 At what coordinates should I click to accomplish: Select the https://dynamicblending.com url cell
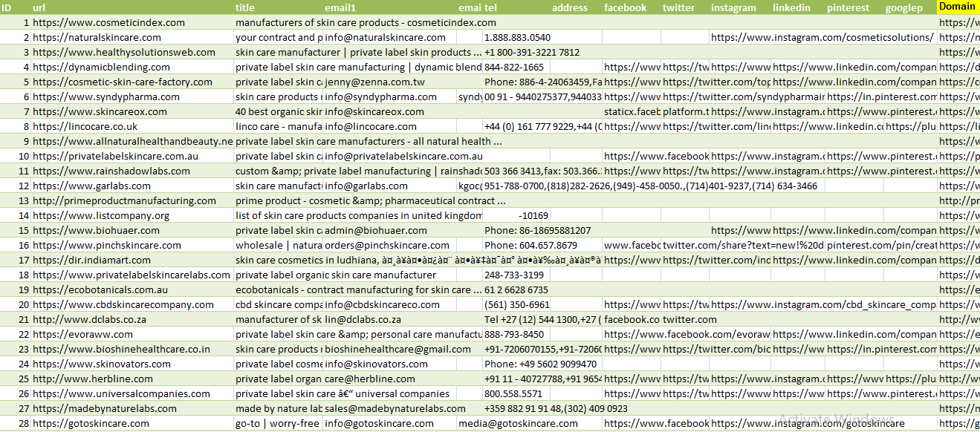click(x=132, y=67)
